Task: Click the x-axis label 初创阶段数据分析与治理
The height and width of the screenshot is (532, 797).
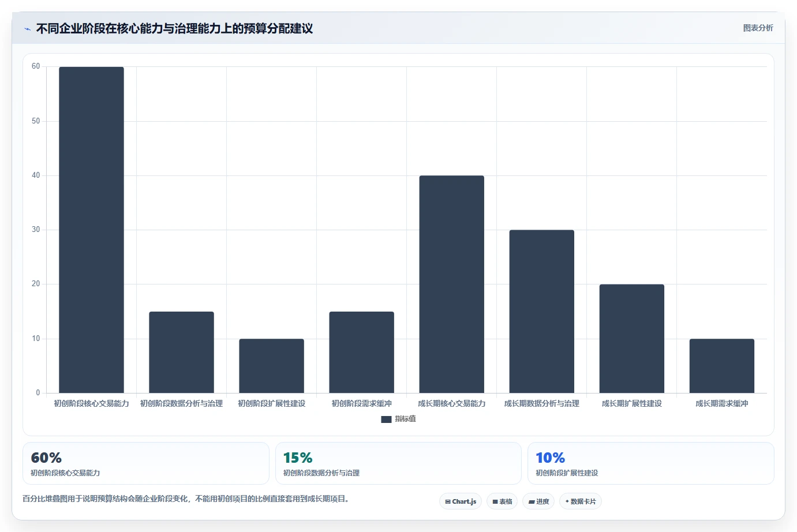Action: [181, 403]
